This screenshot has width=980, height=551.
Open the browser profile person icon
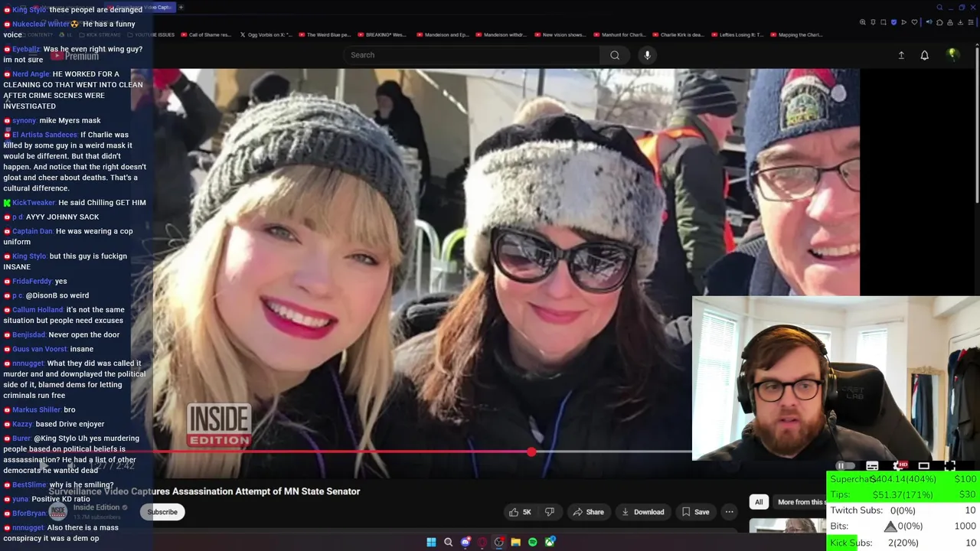click(950, 22)
